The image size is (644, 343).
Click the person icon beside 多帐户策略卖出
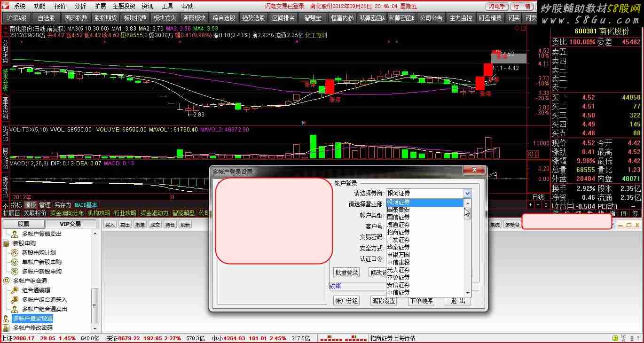coord(15,234)
